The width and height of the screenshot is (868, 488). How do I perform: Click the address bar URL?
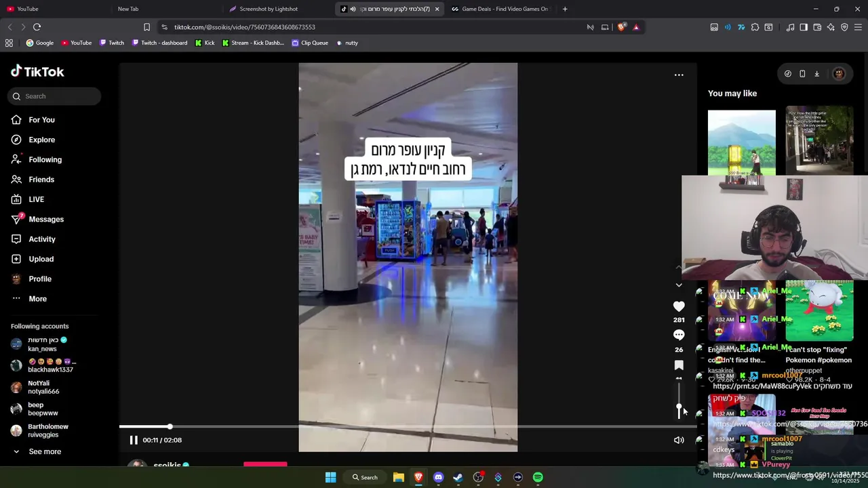244,27
